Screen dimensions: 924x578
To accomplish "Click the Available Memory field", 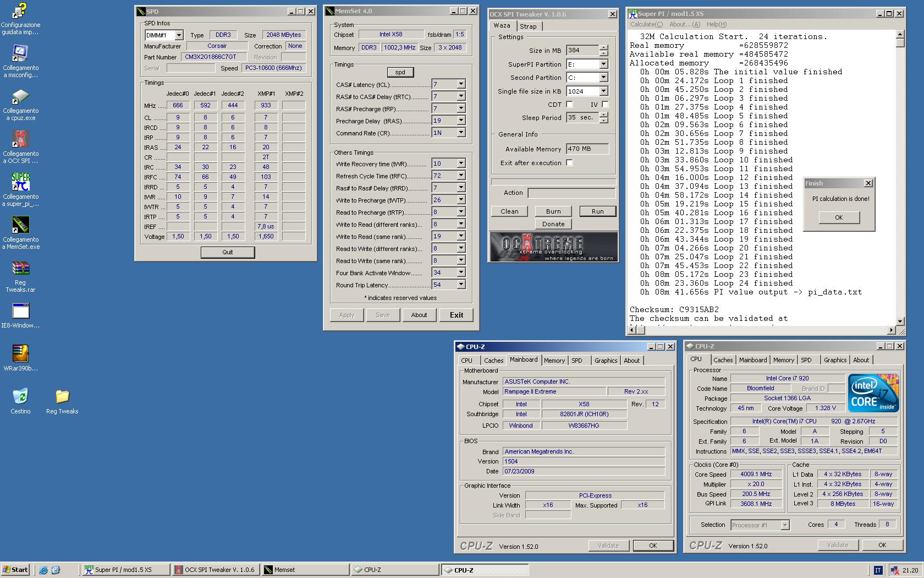I will [587, 149].
